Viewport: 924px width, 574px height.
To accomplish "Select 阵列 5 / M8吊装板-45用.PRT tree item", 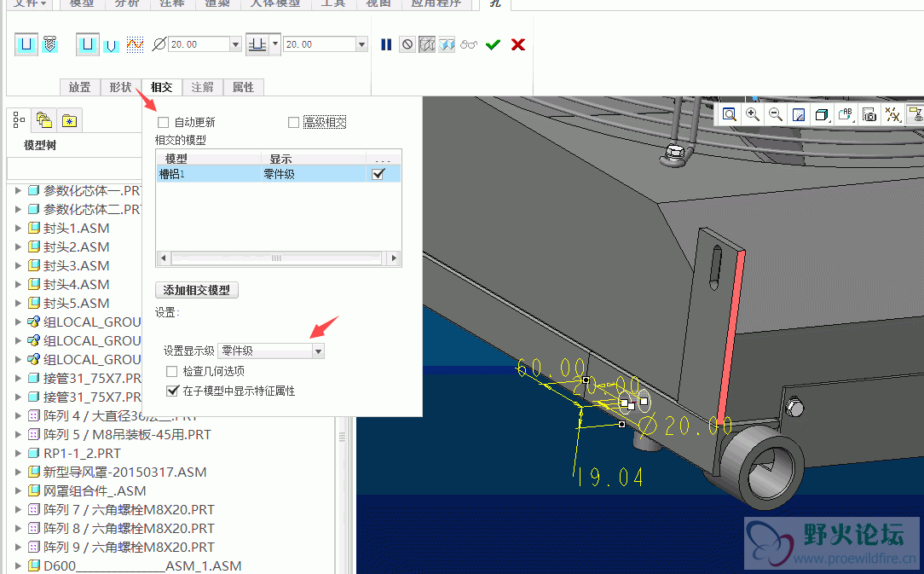I will click(x=127, y=434).
